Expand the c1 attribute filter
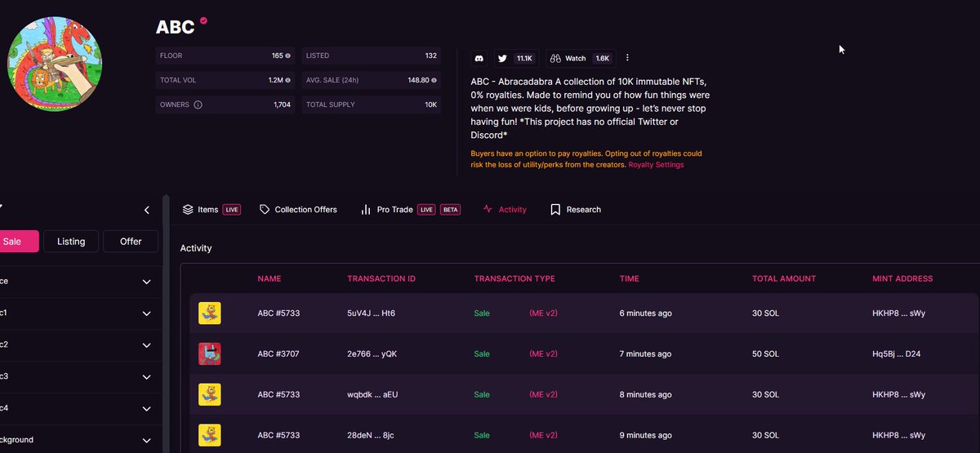The height and width of the screenshot is (453, 980). pos(79,313)
